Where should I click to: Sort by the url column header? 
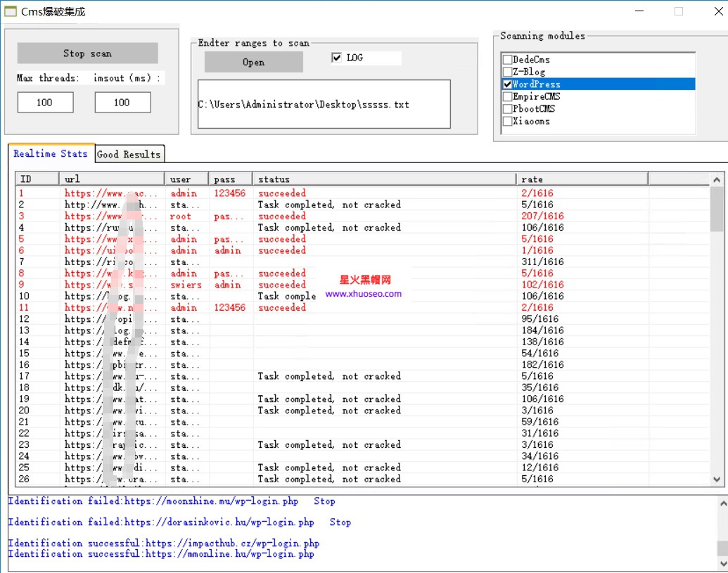click(x=112, y=179)
